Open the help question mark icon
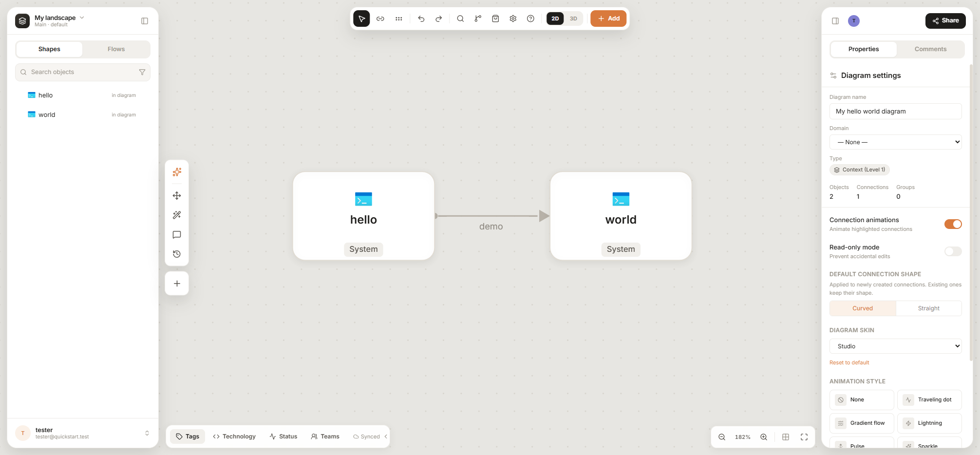Viewport: 980px width, 455px height. [x=530, y=19]
